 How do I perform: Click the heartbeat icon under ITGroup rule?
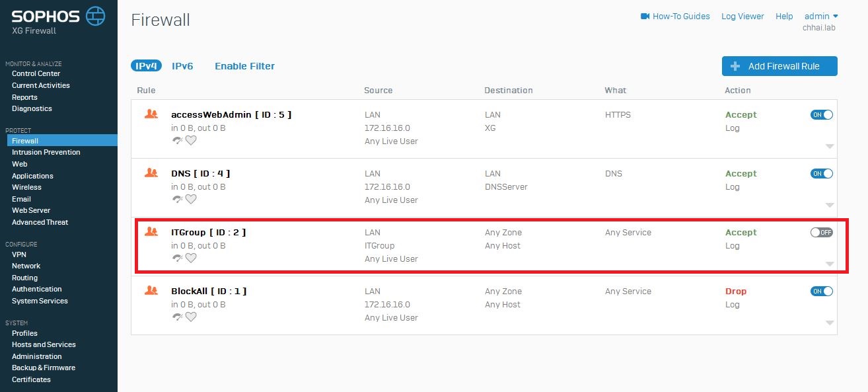pyautogui.click(x=191, y=258)
